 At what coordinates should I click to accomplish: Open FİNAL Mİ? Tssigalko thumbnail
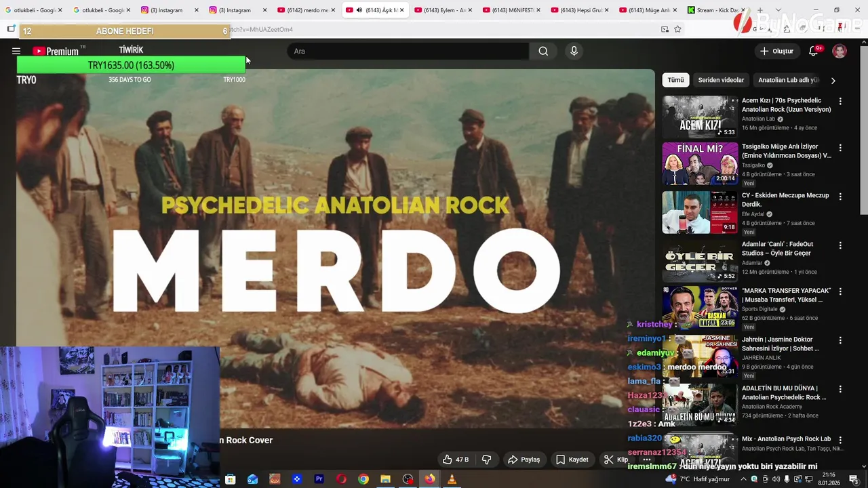coord(700,163)
